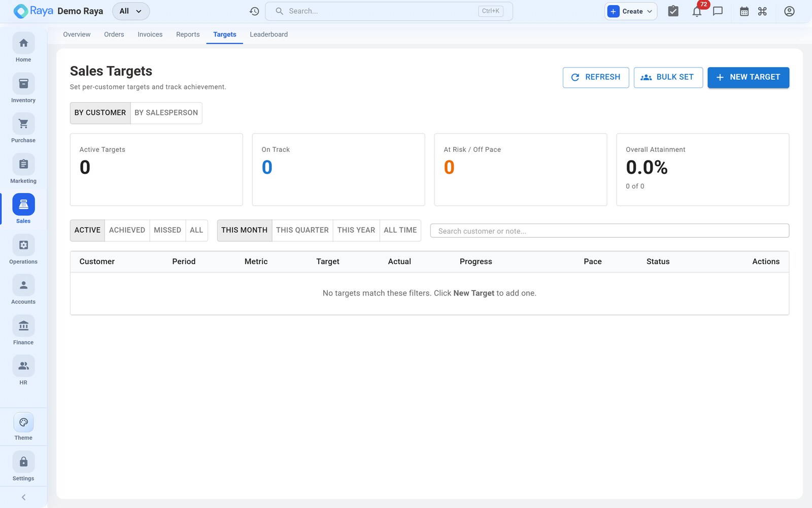
Task: Select the Targets tab
Action: (225, 35)
